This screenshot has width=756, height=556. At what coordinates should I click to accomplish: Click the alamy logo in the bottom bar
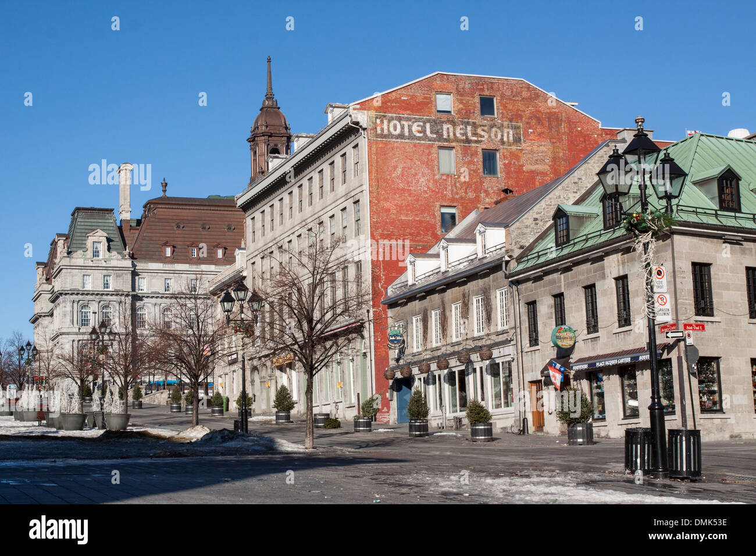click(x=58, y=530)
